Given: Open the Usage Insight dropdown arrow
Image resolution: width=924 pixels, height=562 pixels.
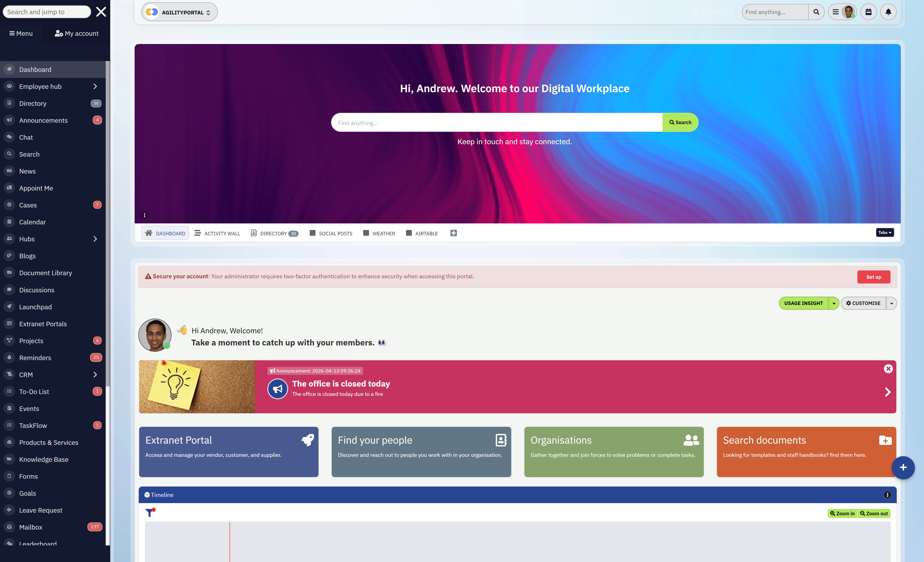Looking at the screenshot, I should [834, 303].
